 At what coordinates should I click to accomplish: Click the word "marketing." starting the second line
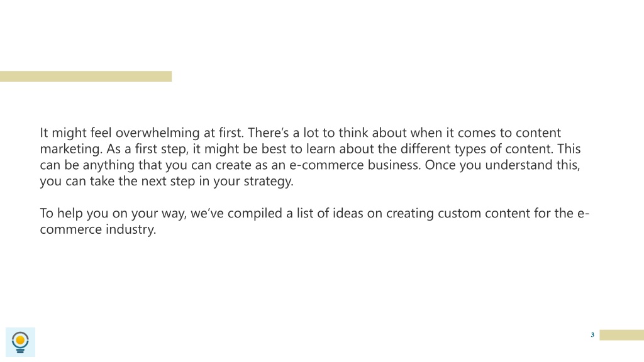coord(71,149)
